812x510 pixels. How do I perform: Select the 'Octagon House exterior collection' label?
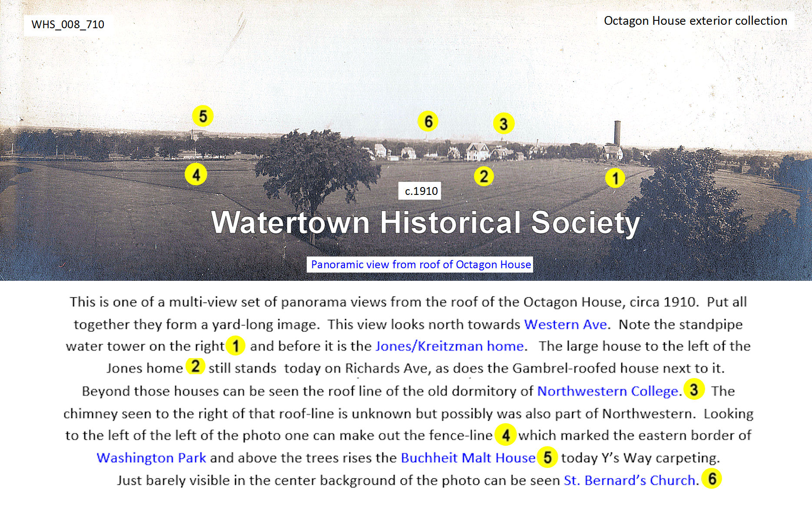pos(695,20)
